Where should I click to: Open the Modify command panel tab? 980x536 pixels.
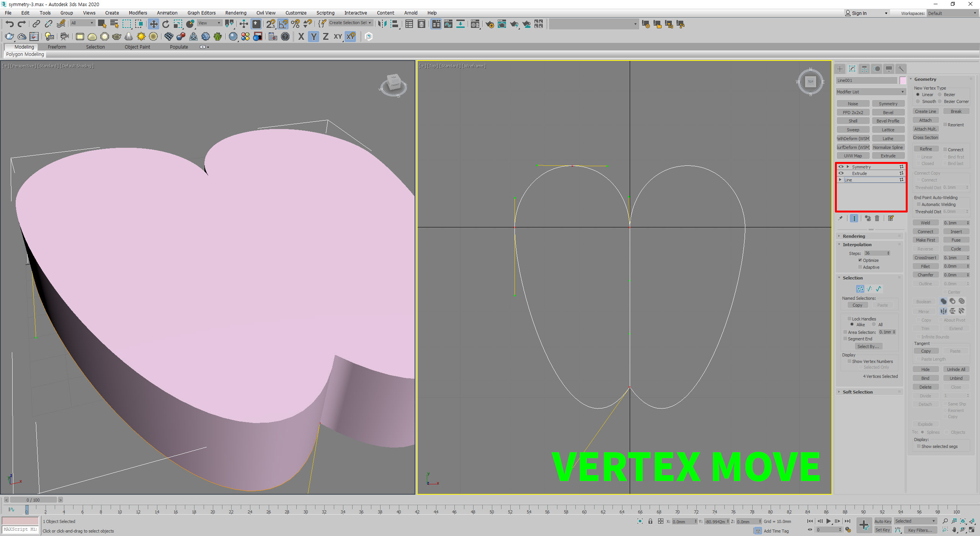(852, 69)
